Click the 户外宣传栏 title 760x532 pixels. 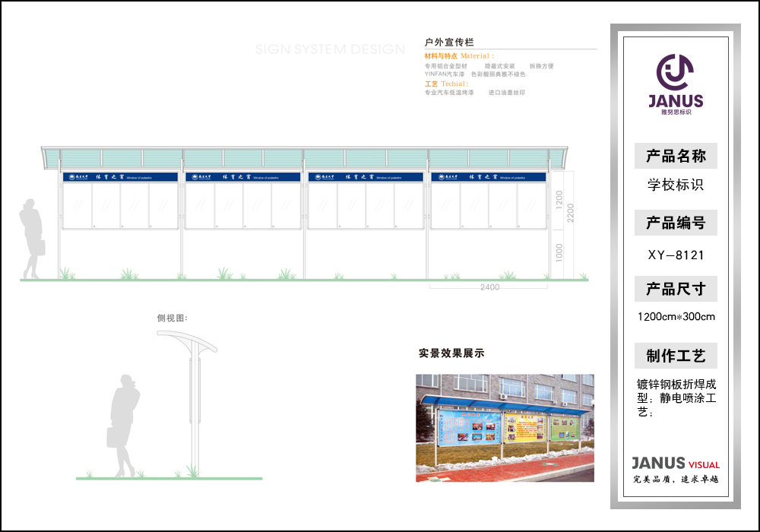pos(449,42)
